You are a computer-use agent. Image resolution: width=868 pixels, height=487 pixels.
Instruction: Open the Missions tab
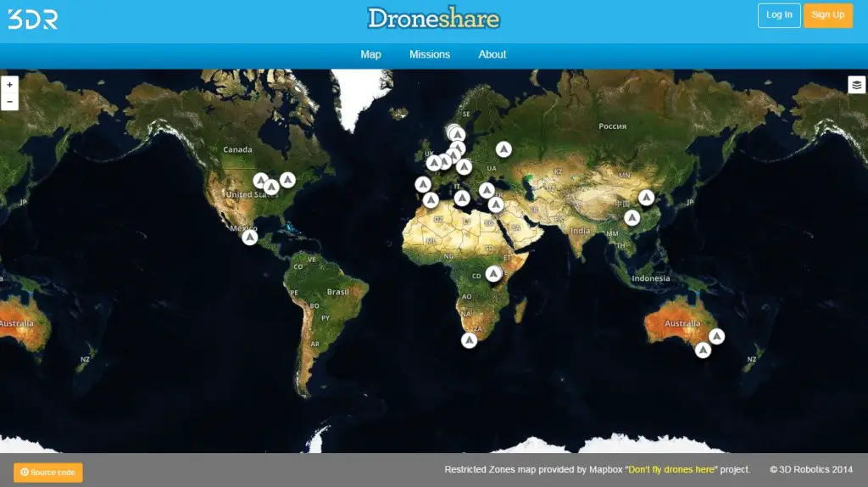tap(430, 54)
